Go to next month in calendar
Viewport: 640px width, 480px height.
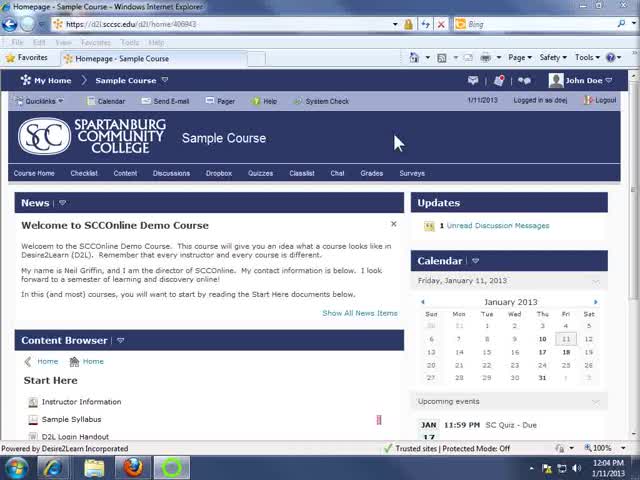pyautogui.click(x=596, y=302)
